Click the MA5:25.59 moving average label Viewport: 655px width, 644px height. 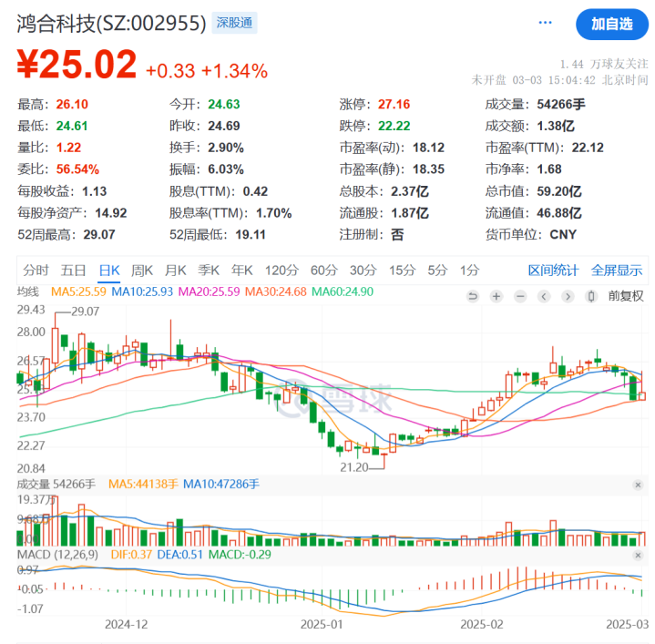pos(78,291)
